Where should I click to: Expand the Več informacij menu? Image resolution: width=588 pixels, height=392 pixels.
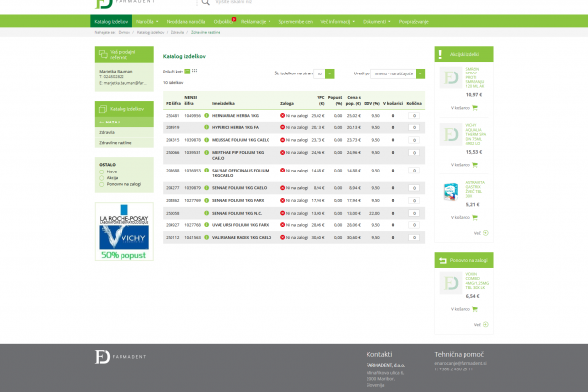pos(337,22)
